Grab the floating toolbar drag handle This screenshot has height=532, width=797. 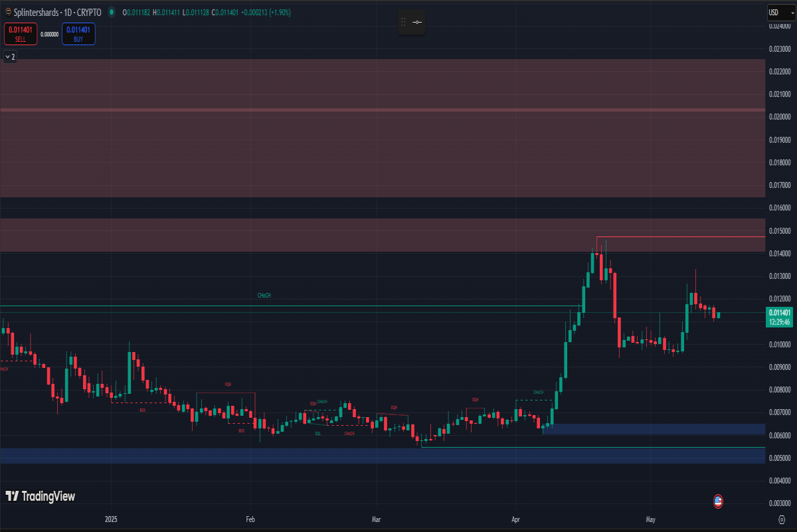click(x=402, y=23)
